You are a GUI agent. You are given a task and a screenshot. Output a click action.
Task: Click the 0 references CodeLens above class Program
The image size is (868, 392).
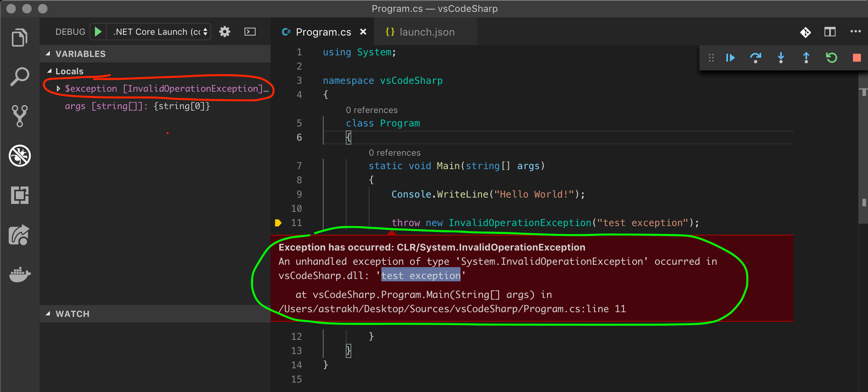coord(371,110)
